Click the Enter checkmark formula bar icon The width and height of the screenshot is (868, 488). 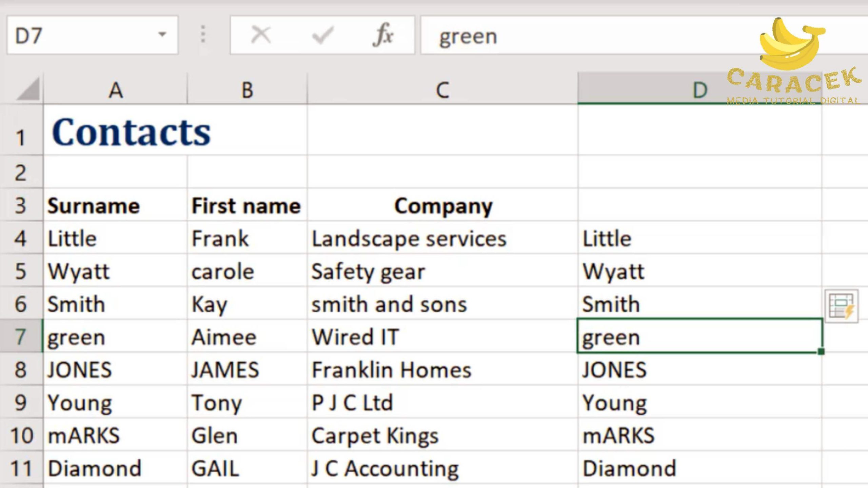click(x=322, y=35)
